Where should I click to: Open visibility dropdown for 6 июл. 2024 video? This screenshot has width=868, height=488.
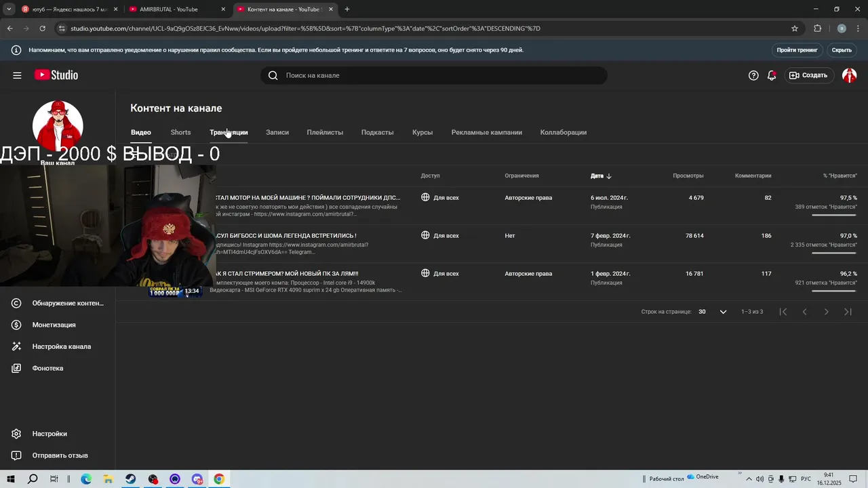[440, 198]
